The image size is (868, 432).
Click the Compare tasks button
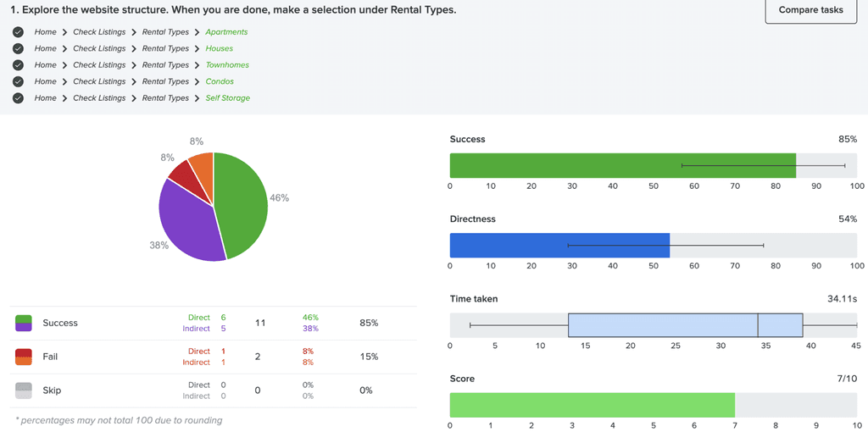pos(811,10)
